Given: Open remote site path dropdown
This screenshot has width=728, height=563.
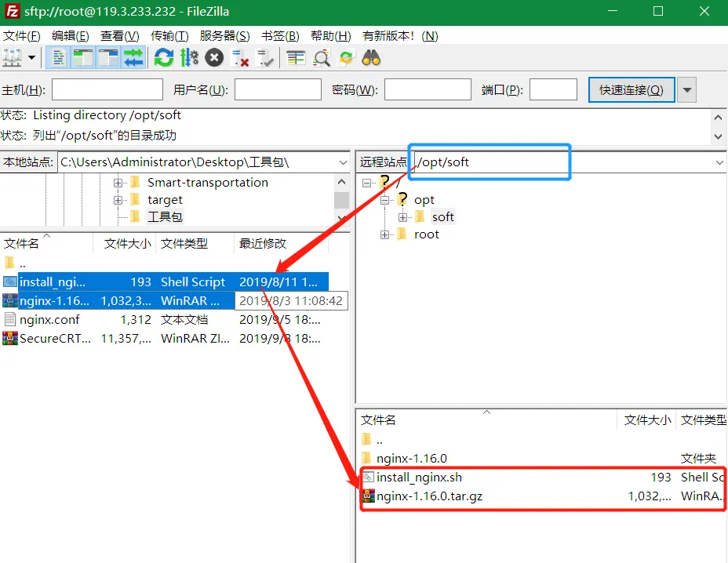Looking at the screenshot, I should coord(719,162).
